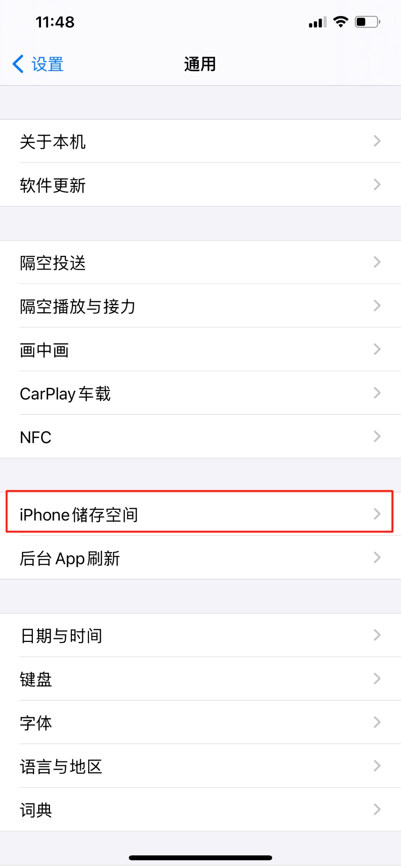
Task: Tap the chevron on the NFC row
Action: 377,436
